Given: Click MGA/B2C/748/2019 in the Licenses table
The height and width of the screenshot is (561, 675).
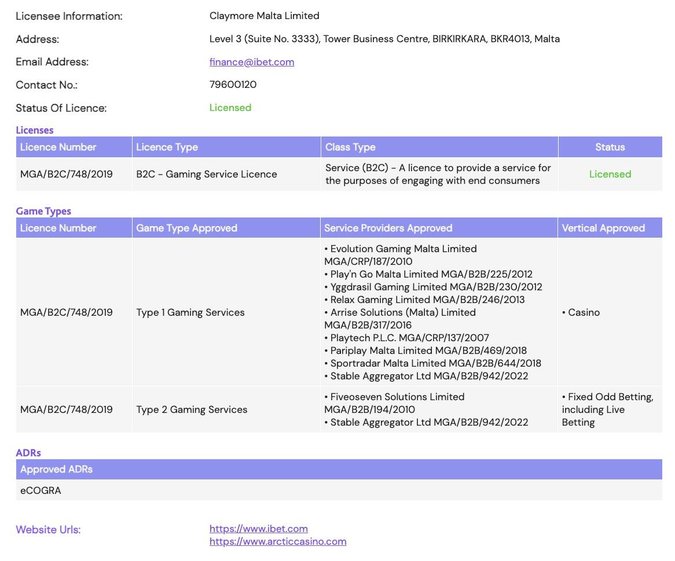Looking at the screenshot, I should click(66, 174).
